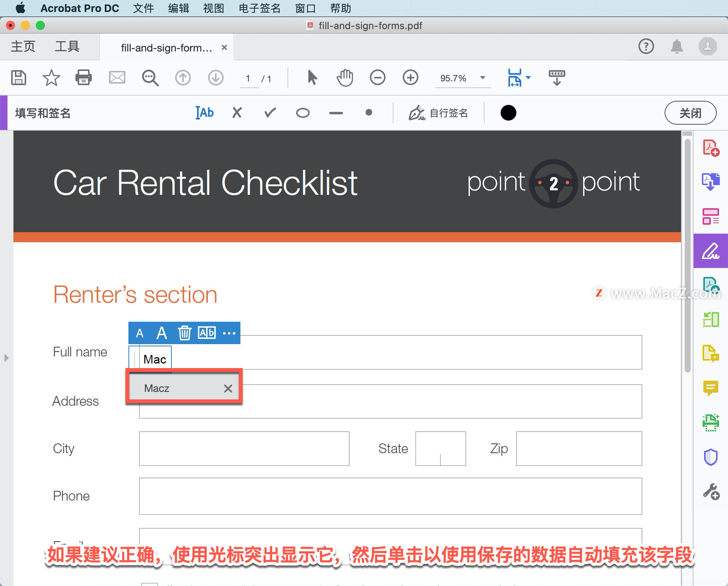Click 自行签名 sign yourself button

click(x=438, y=113)
